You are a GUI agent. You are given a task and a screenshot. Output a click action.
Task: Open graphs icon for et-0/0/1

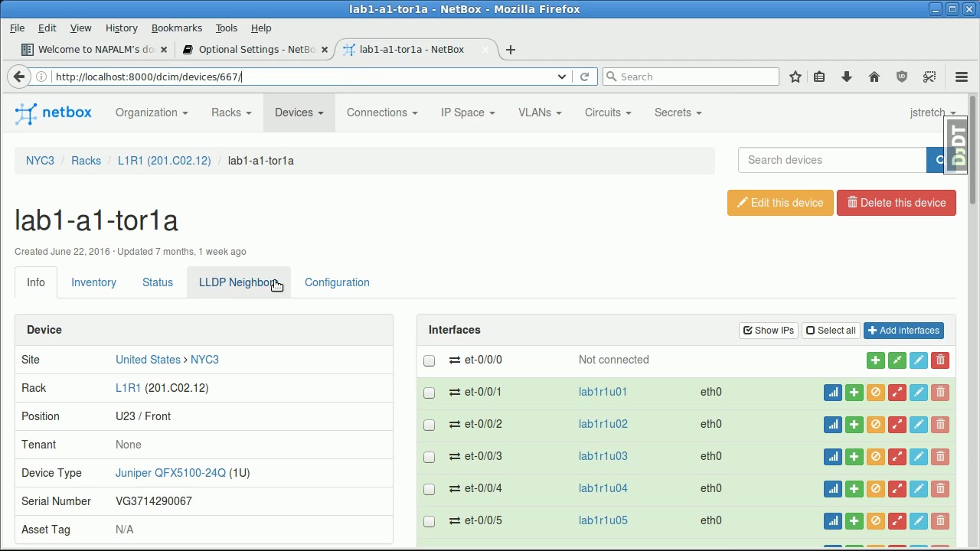832,392
